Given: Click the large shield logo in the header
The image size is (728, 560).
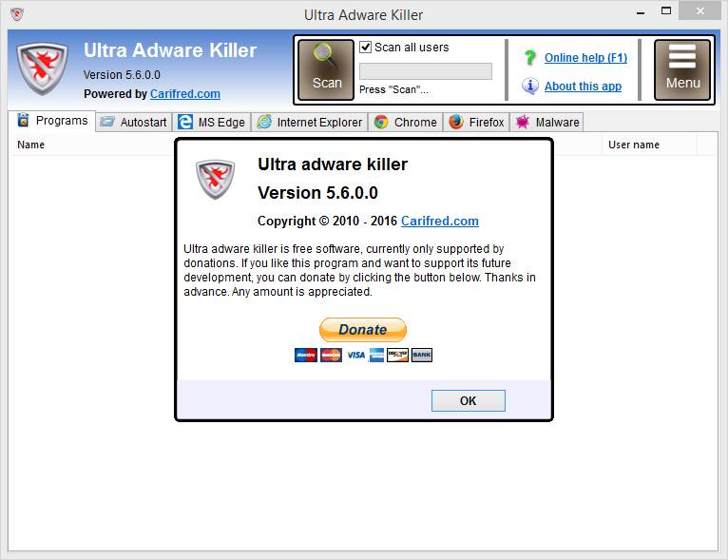Looking at the screenshot, I should click(x=42, y=68).
